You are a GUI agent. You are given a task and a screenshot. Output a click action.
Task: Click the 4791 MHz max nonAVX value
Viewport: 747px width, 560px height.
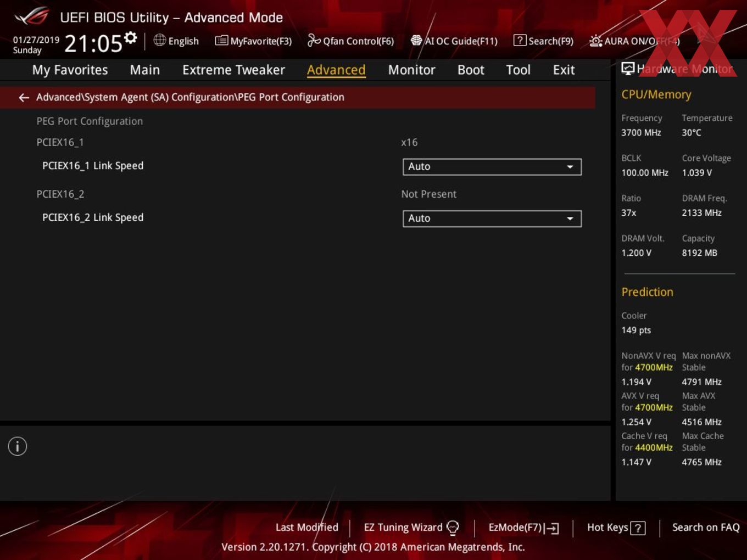click(701, 382)
